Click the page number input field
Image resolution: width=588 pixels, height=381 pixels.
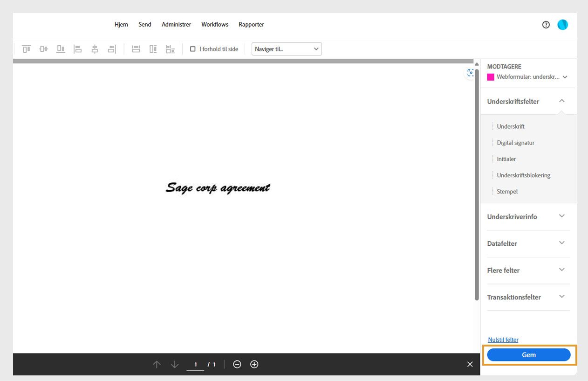point(196,365)
